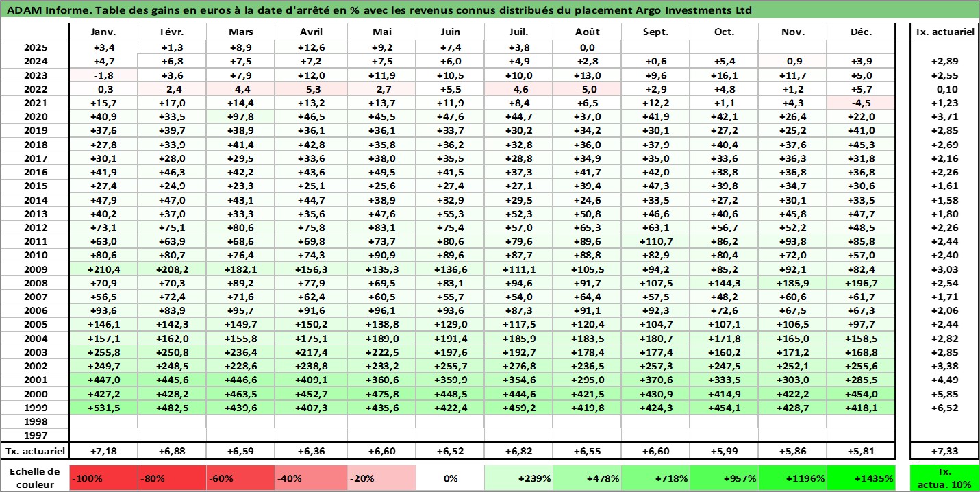Image resolution: width=980 pixels, height=492 pixels.
Task: Select the 1997 row label
Action: click(35, 435)
